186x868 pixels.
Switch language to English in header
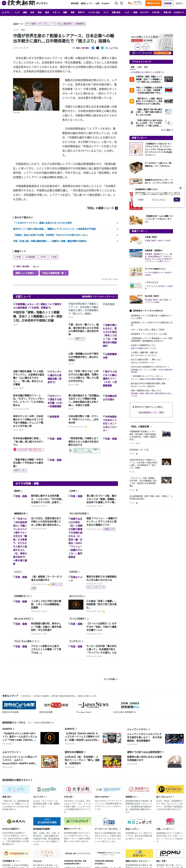point(105,3)
